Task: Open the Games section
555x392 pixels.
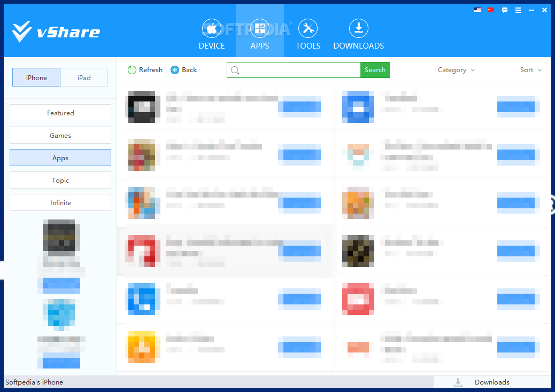Action: click(x=60, y=135)
